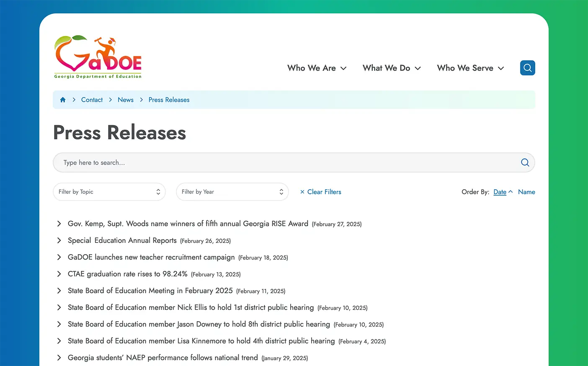Open the Who We Serve dropdown menu
This screenshot has width=588, height=366.
(470, 68)
